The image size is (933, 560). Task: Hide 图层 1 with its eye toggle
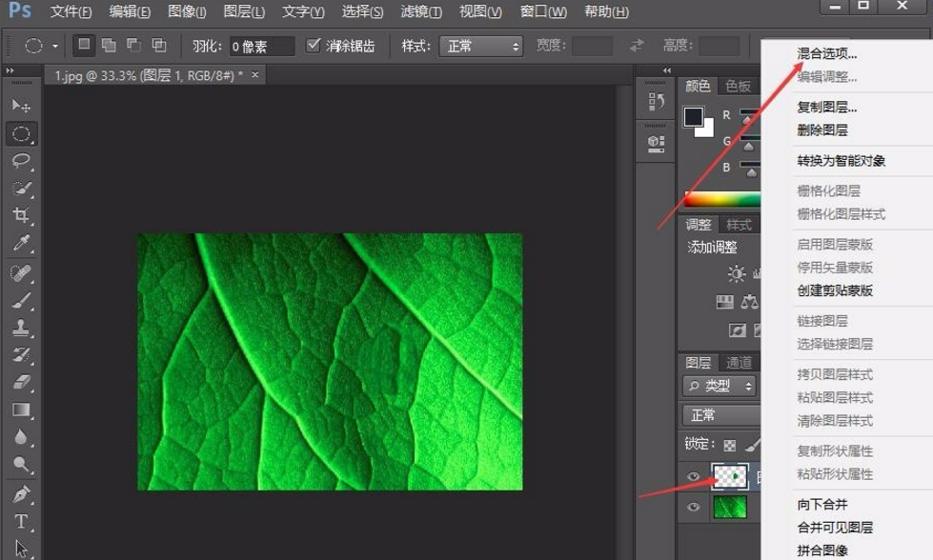[694, 476]
